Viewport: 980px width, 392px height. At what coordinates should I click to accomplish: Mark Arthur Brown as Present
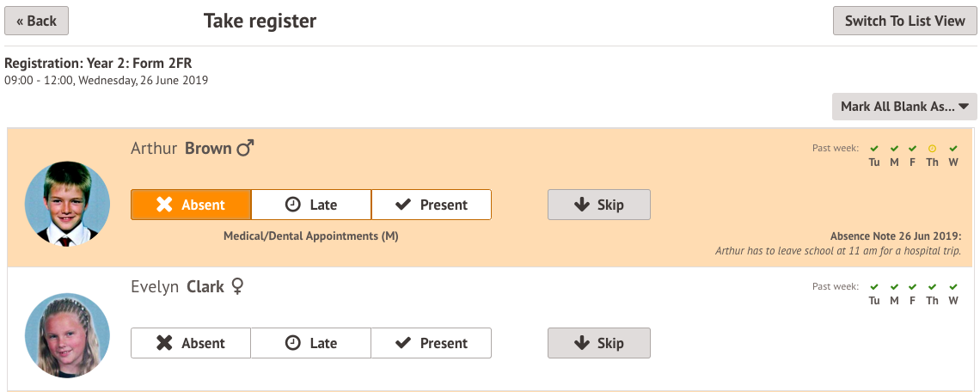tap(432, 205)
